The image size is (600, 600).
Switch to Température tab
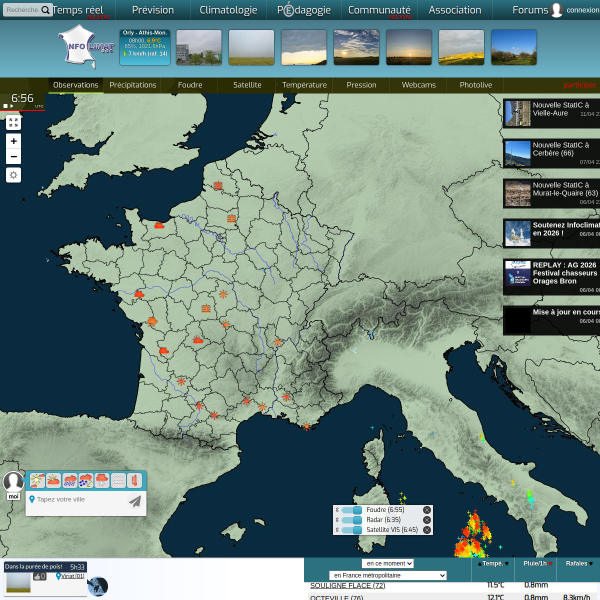pyautogui.click(x=304, y=85)
